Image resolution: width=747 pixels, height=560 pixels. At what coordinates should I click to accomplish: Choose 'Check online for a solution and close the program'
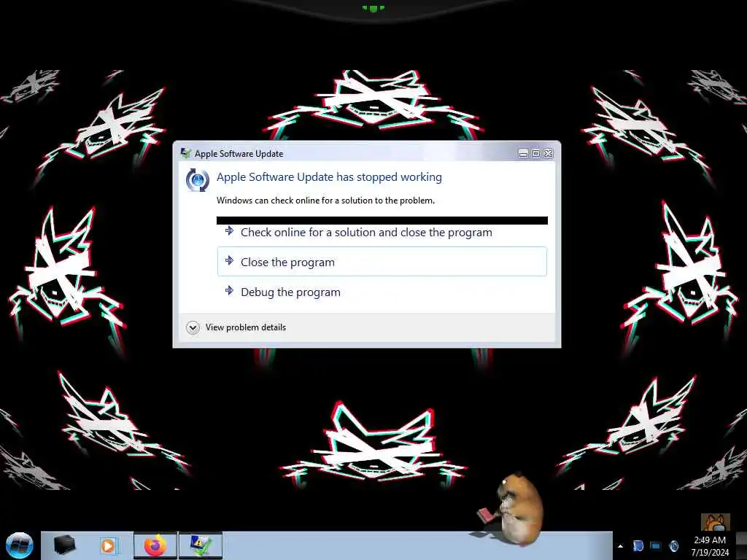[x=382, y=233]
